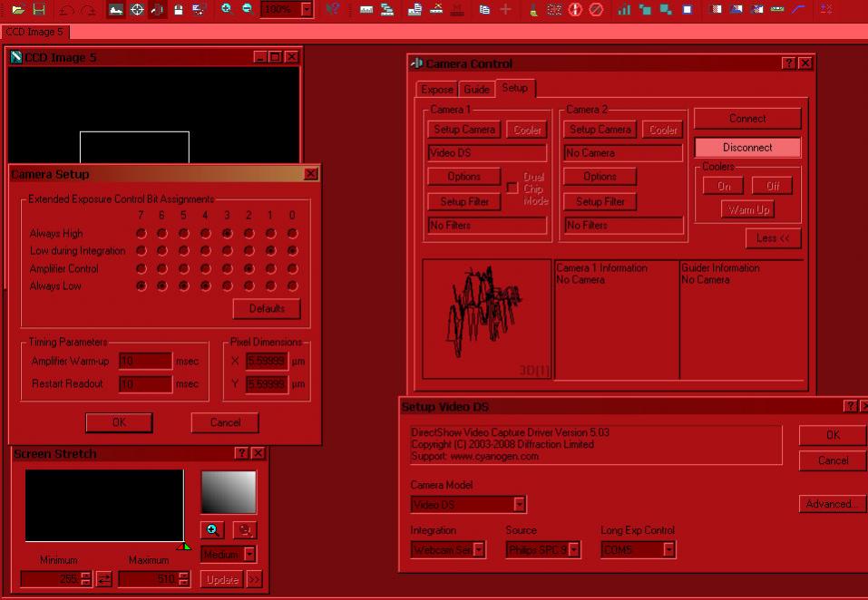
Task: Click the Less << button
Action: [x=773, y=238]
